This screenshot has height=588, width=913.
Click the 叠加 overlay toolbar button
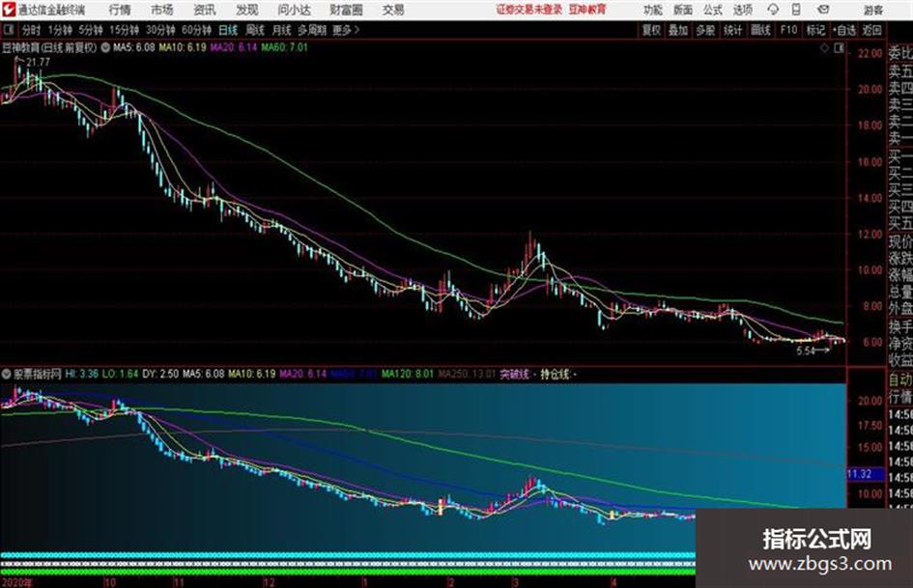pyautogui.click(x=678, y=30)
